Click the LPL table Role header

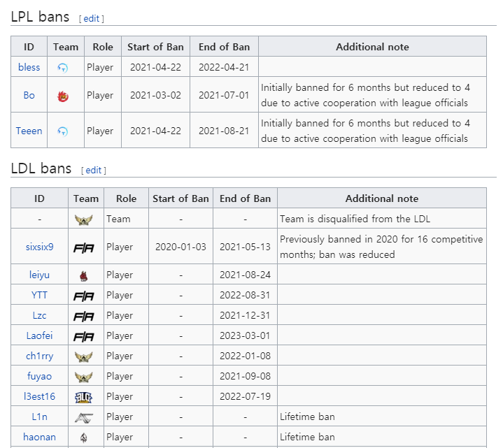tap(103, 47)
